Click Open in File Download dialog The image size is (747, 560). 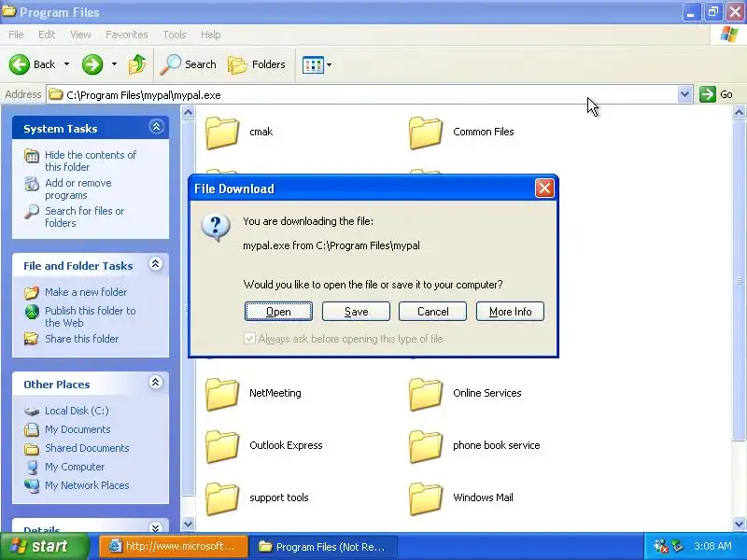(x=278, y=312)
